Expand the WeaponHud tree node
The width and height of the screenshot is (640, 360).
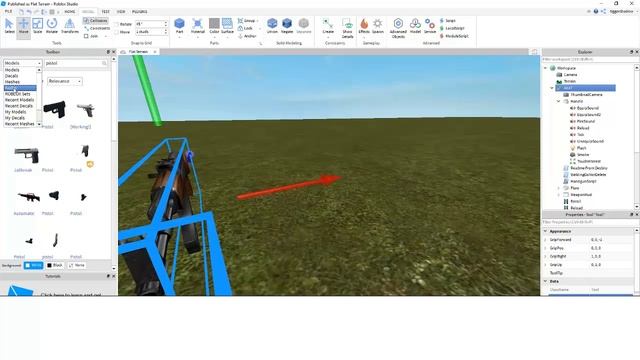[x=559, y=195]
